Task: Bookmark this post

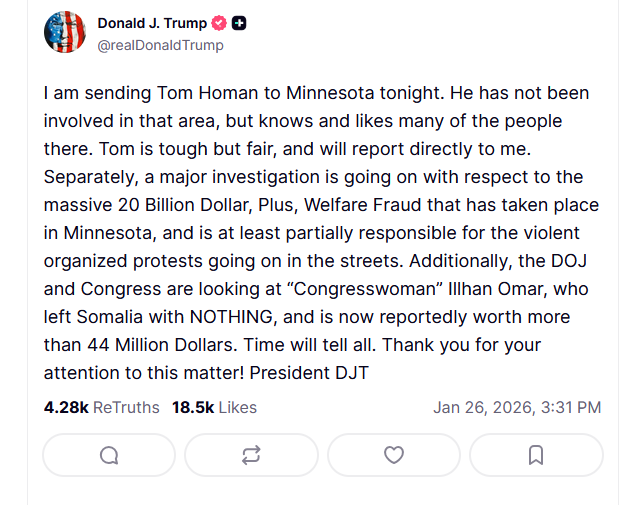Action: 536,455
